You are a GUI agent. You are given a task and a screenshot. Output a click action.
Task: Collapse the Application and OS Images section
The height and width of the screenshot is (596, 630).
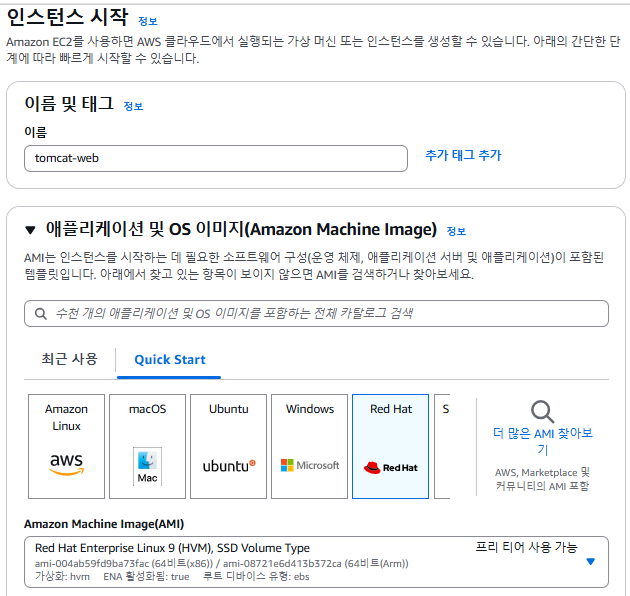click(30, 230)
